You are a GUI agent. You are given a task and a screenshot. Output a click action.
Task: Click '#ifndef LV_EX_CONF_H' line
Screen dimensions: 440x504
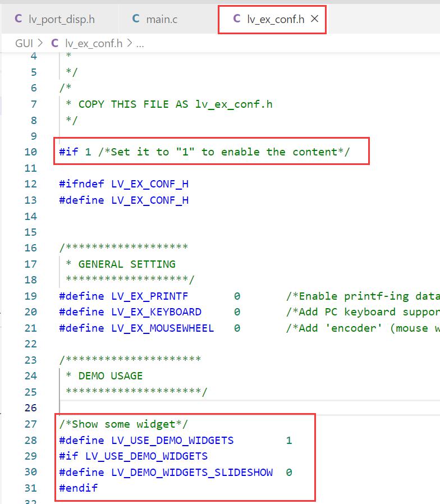(x=123, y=184)
